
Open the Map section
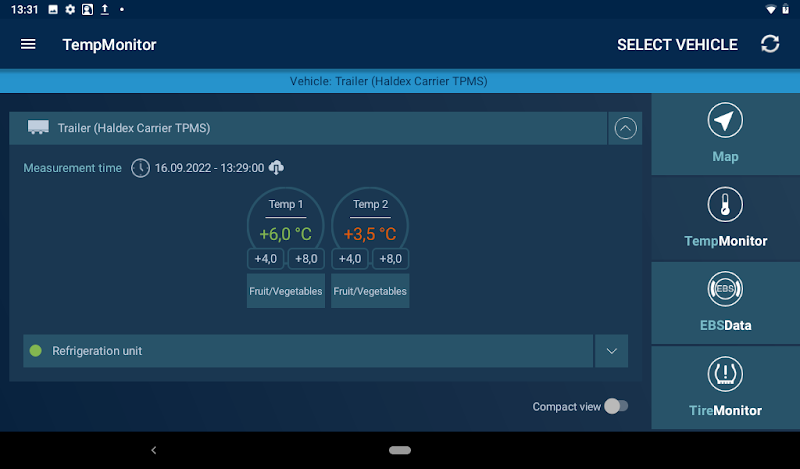coord(725,134)
